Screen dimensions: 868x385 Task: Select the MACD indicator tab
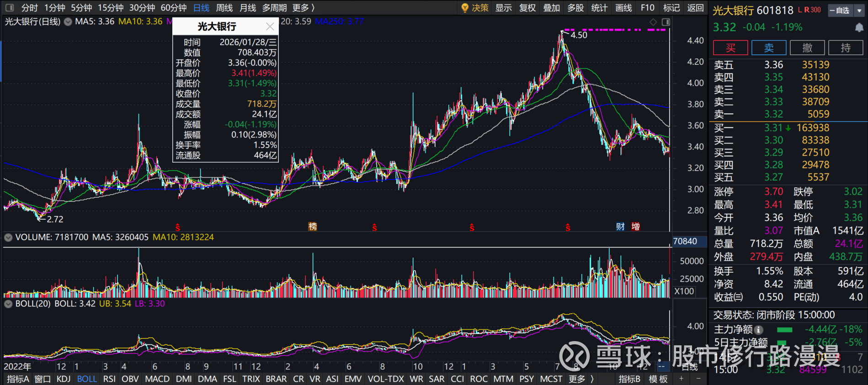[157, 379]
